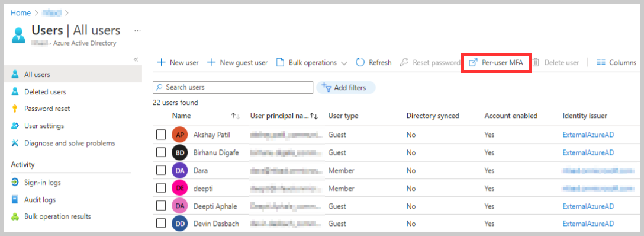Screen dimensions: 644x236
Task: Click the New user plus icon
Action: coord(162,62)
